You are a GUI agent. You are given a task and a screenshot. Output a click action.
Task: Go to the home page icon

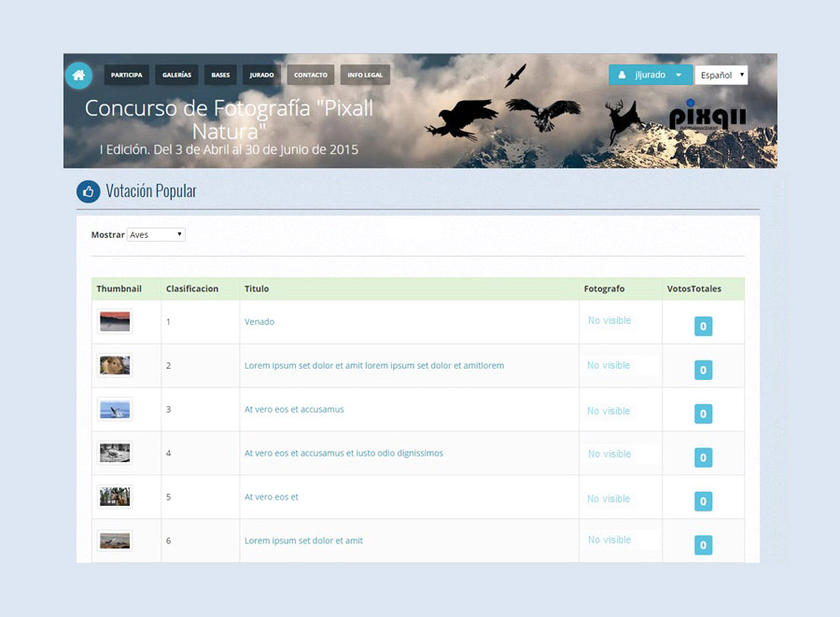[x=78, y=75]
